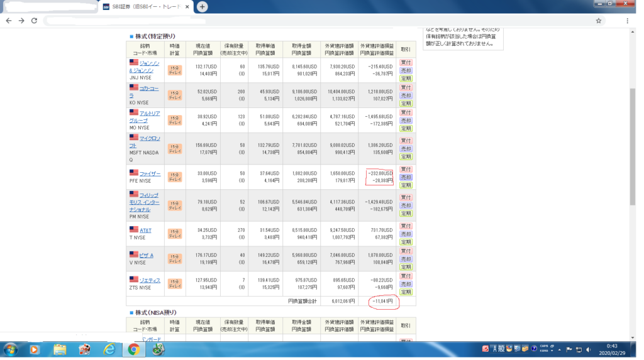Click 買付 button for KO
644x360 pixels.
[x=406, y=87]
